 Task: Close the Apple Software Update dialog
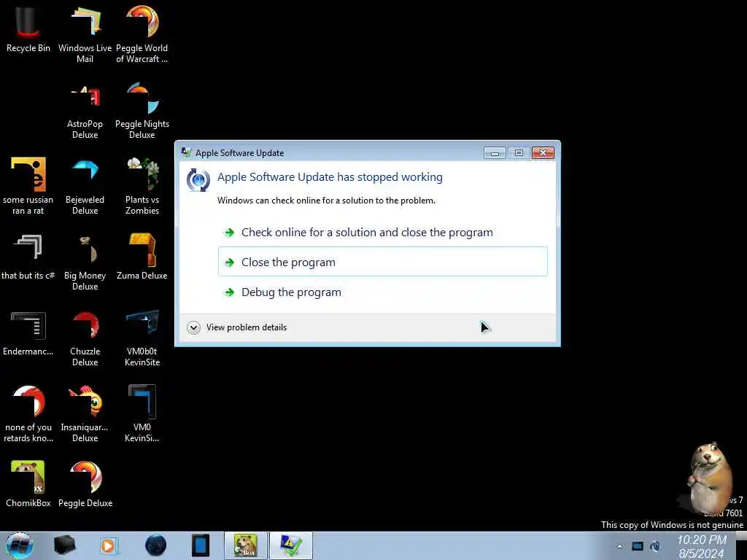tap(543, 153)
